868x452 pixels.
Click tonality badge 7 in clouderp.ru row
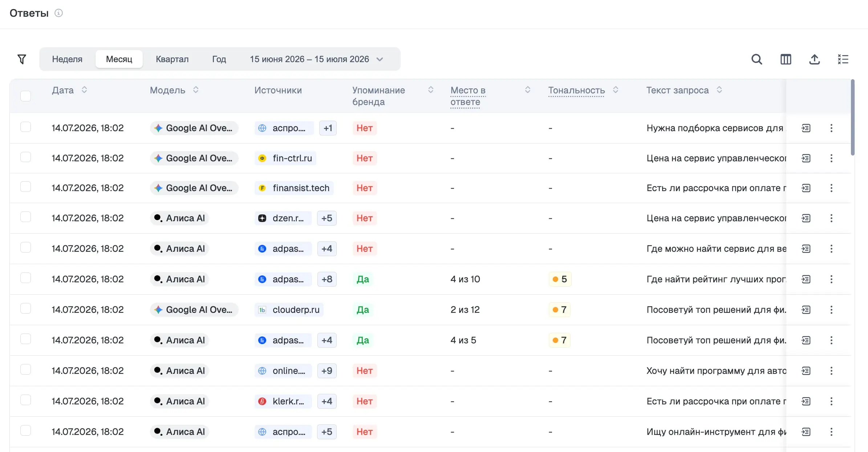click(x=559, y=310)
